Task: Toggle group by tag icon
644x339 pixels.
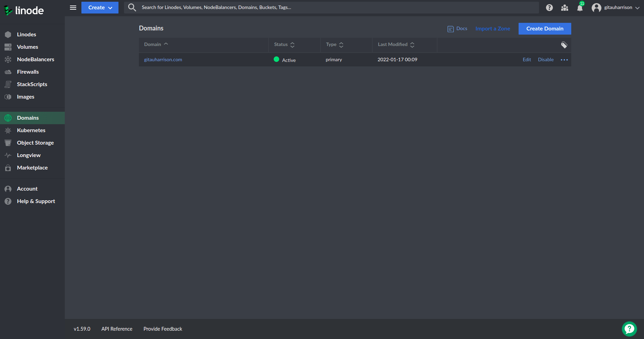Action: point(564,45)
